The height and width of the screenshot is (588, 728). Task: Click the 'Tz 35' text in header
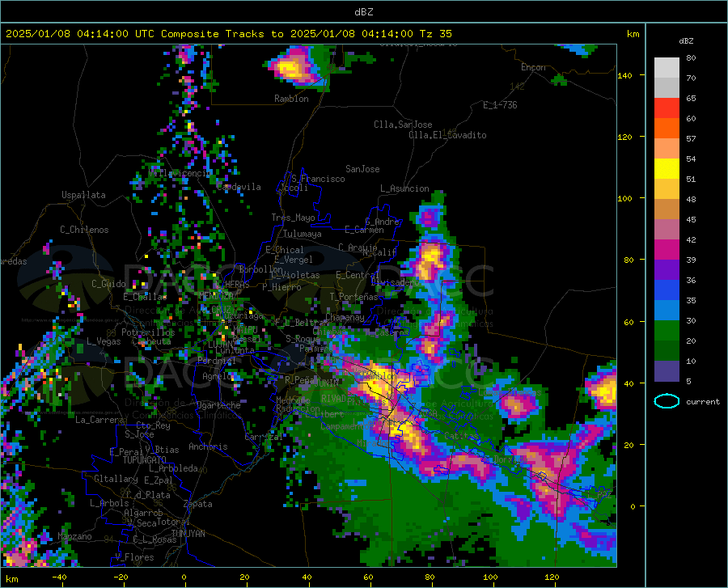(x=435, y=33)
